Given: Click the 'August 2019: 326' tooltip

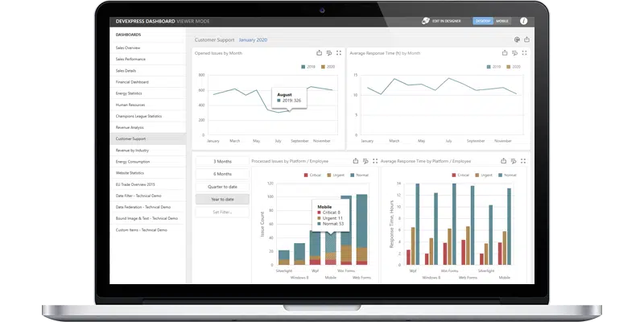Looking at the screenshot, I should pyautogui.click(x=289, y=97).
